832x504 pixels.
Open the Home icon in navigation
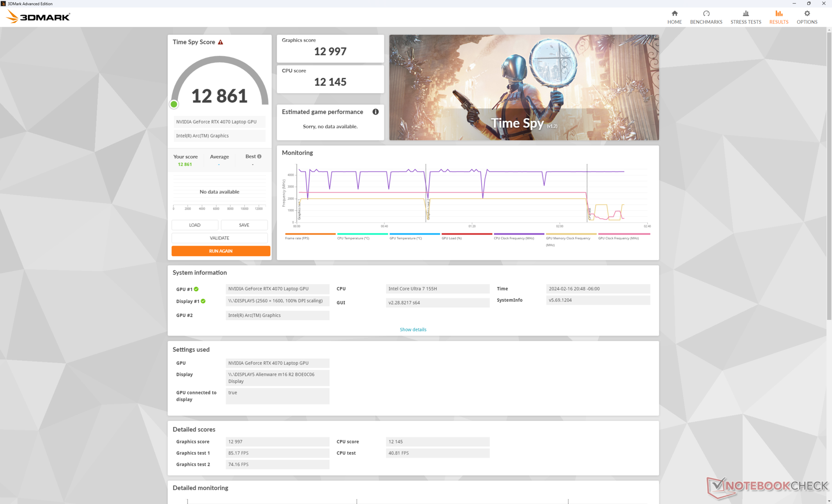pyautogui.click(x=674, y=13)
